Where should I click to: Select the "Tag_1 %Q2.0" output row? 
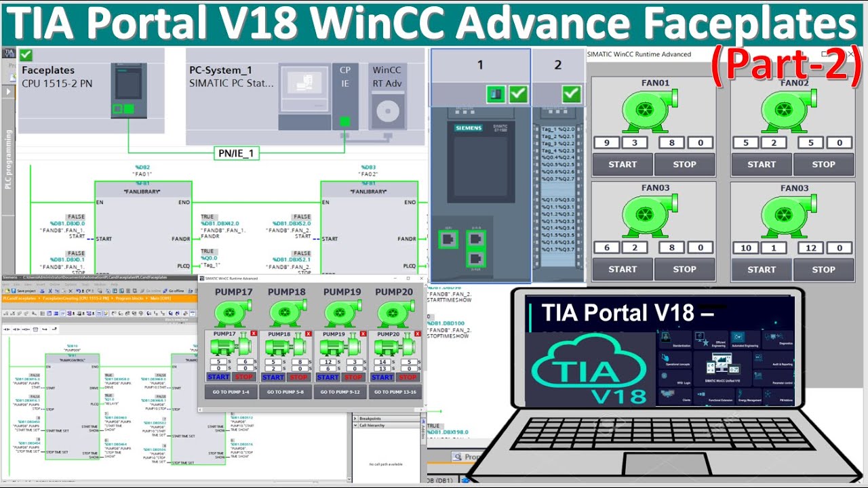pos(558,129)
